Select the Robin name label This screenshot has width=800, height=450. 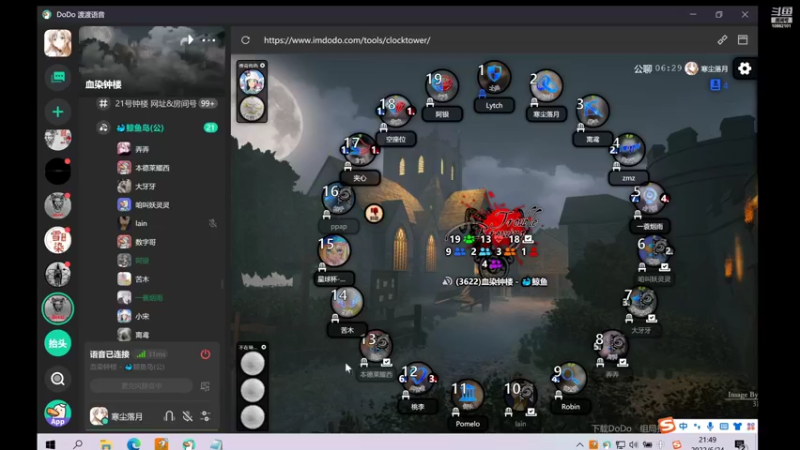[x=570, y=407]
